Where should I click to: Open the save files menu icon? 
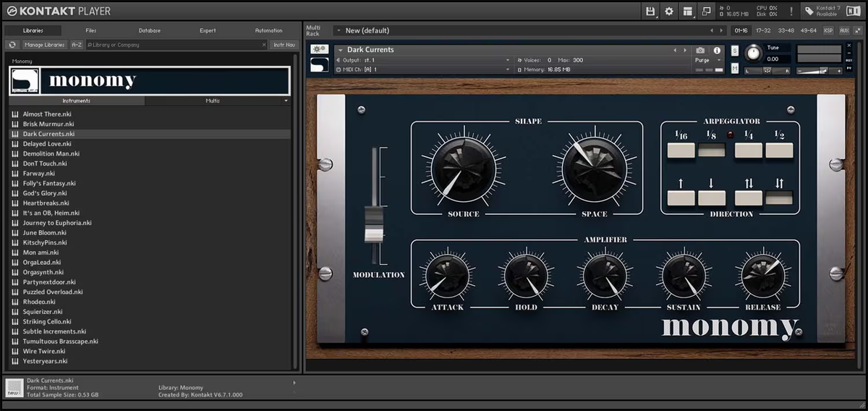[x=650, y=11]
